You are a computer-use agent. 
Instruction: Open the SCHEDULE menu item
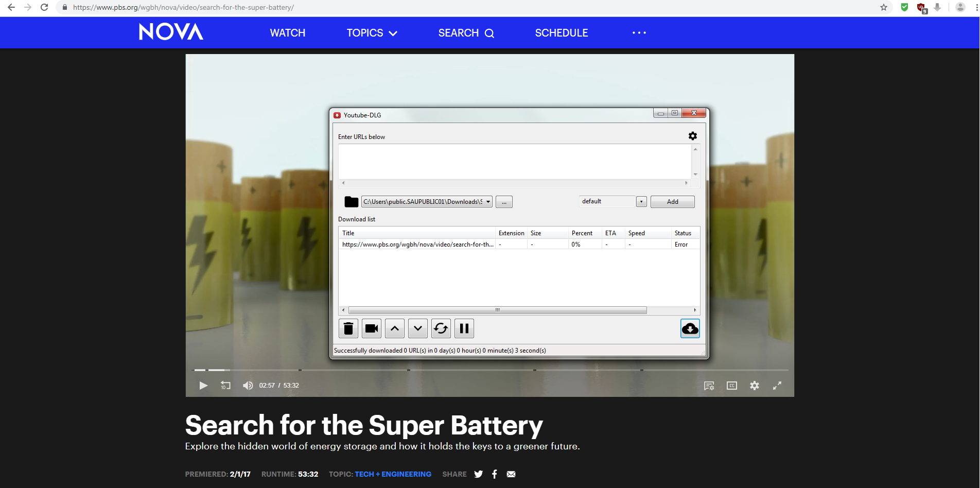point(561,32)
